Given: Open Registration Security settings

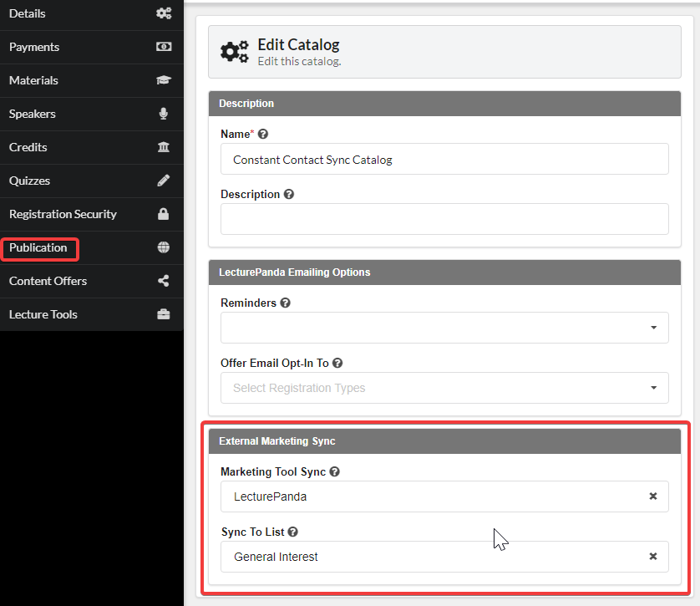Looking at the screenshot, I should pos(92,214).
